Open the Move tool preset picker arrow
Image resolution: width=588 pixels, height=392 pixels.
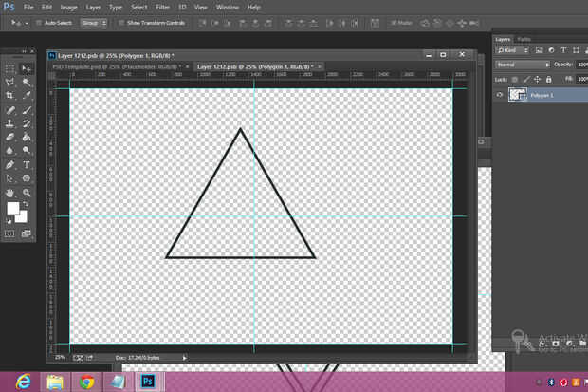(27, 24)
